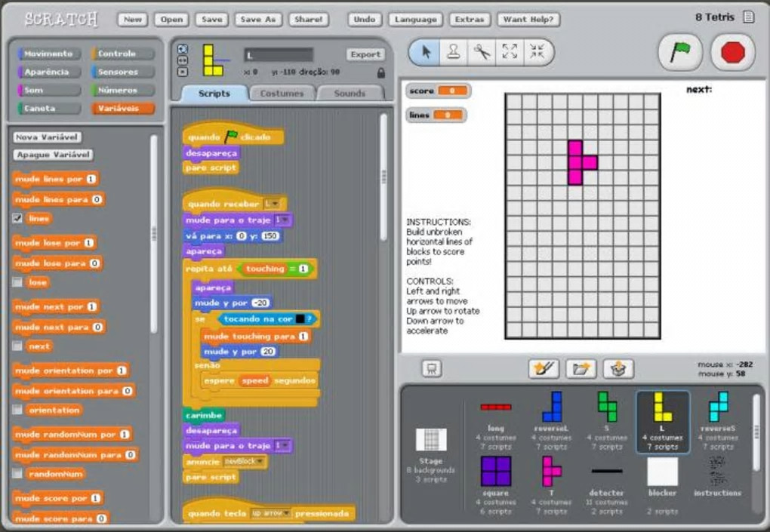
Task: Switch to the Scripts tab
Action: click(x=214, y=94)
